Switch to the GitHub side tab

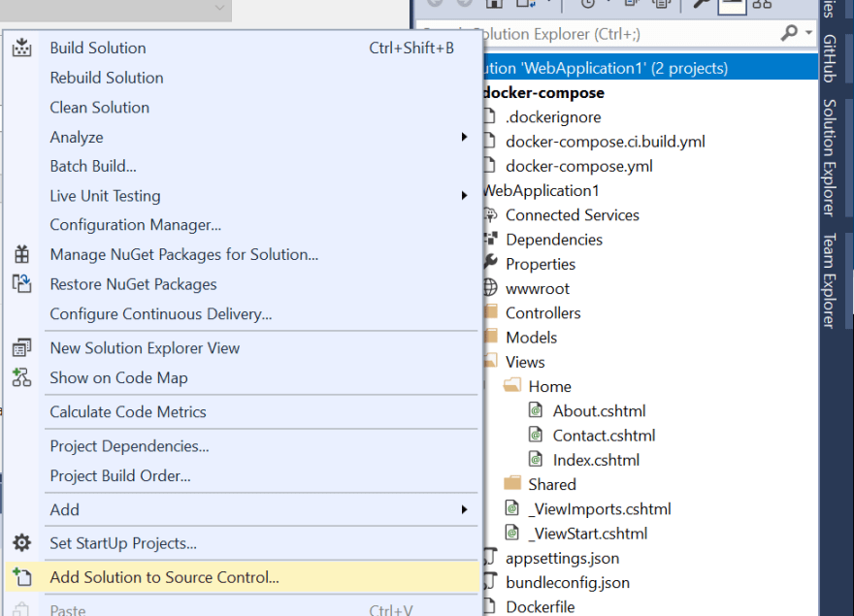(x=830, y=58)
